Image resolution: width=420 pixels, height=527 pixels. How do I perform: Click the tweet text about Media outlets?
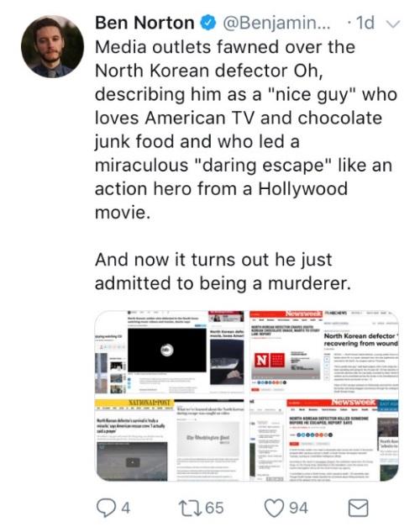pos(246,129)
